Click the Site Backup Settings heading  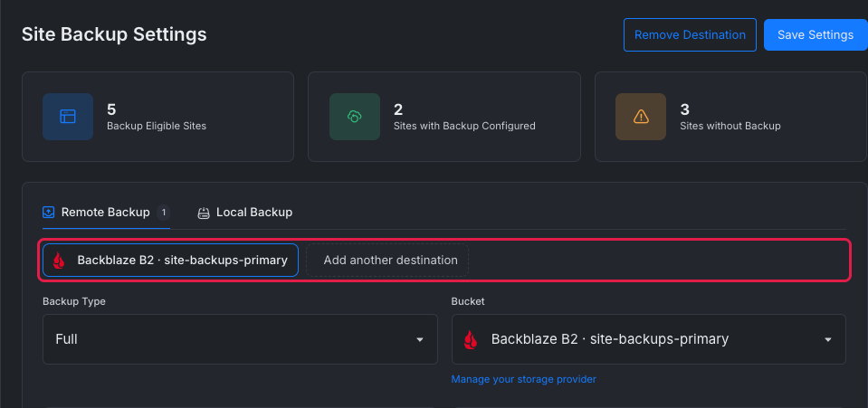114,34
